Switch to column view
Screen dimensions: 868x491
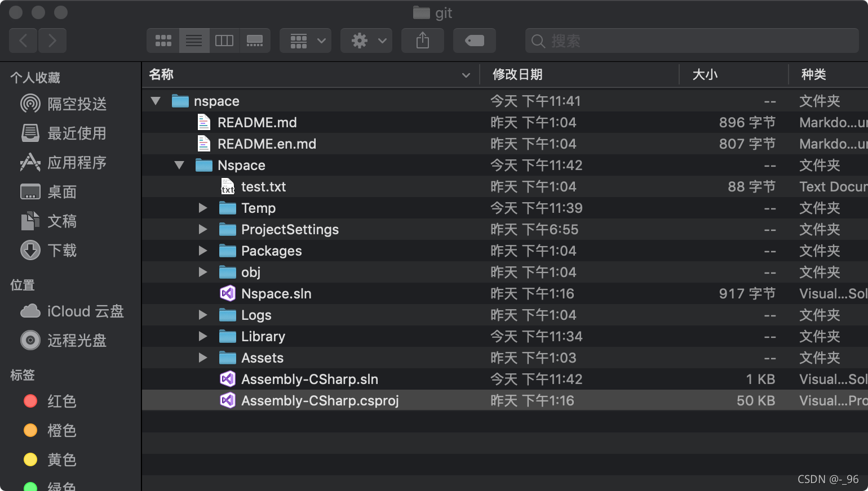point(224,41)
